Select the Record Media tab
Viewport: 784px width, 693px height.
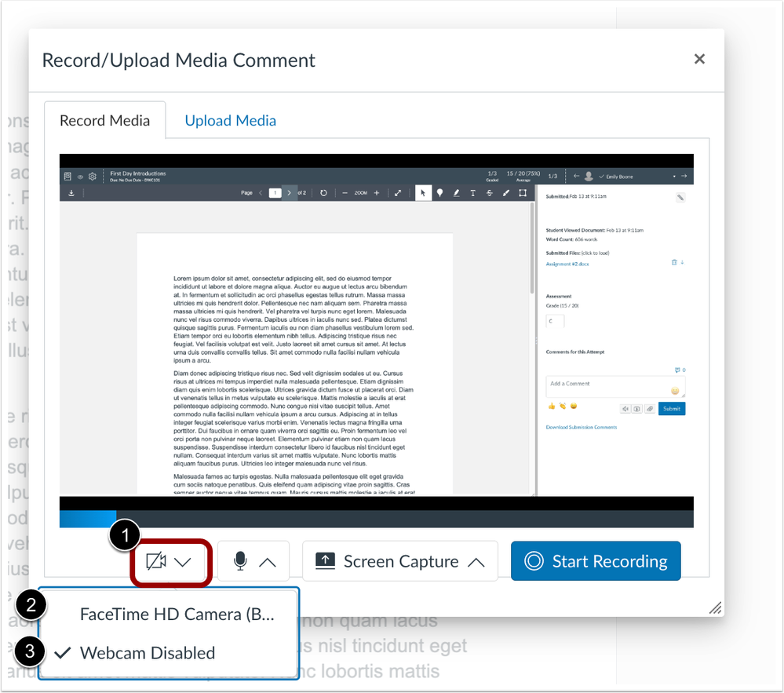[x=104, y=121]
